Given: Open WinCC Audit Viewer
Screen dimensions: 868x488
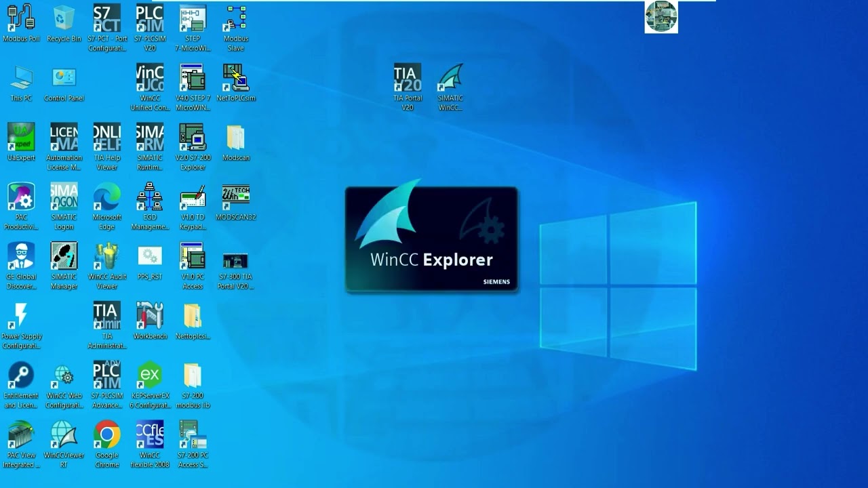Looking at the screenshot, I should 107,266.
